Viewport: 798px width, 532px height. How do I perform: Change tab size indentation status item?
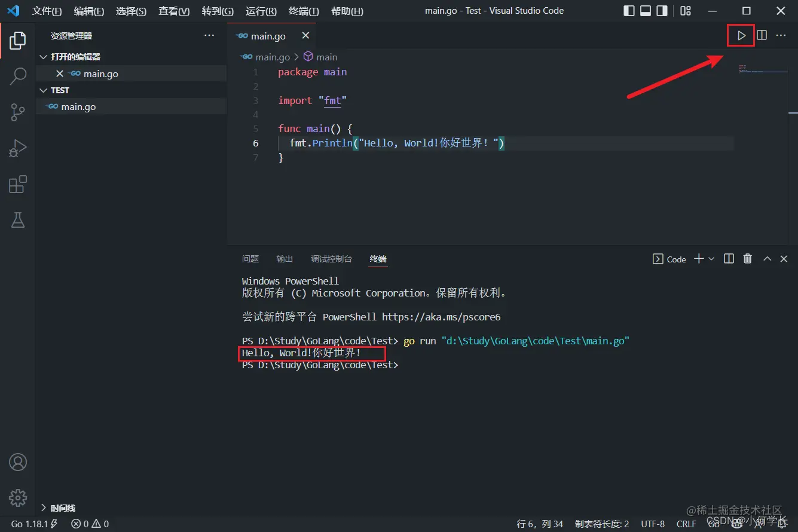[x=602, y=524]
